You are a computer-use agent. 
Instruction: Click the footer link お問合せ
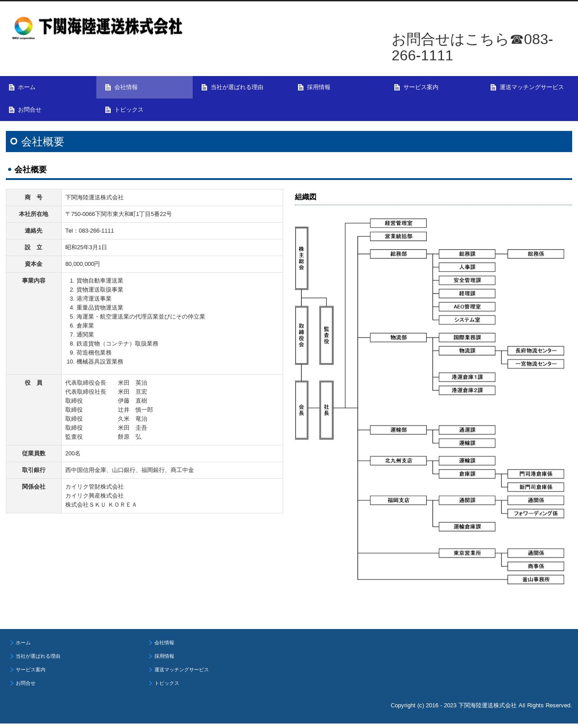tap(26, 683)
